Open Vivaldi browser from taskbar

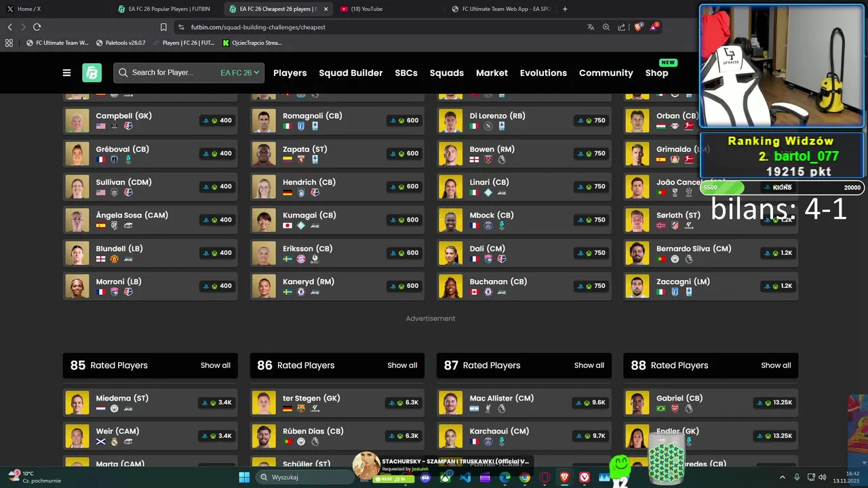(585, 478)
